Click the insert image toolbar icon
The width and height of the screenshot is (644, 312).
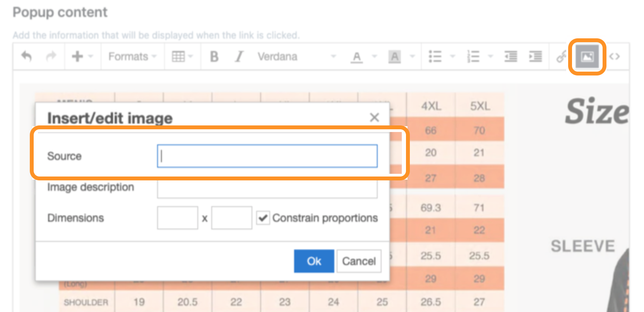point(587,57)
